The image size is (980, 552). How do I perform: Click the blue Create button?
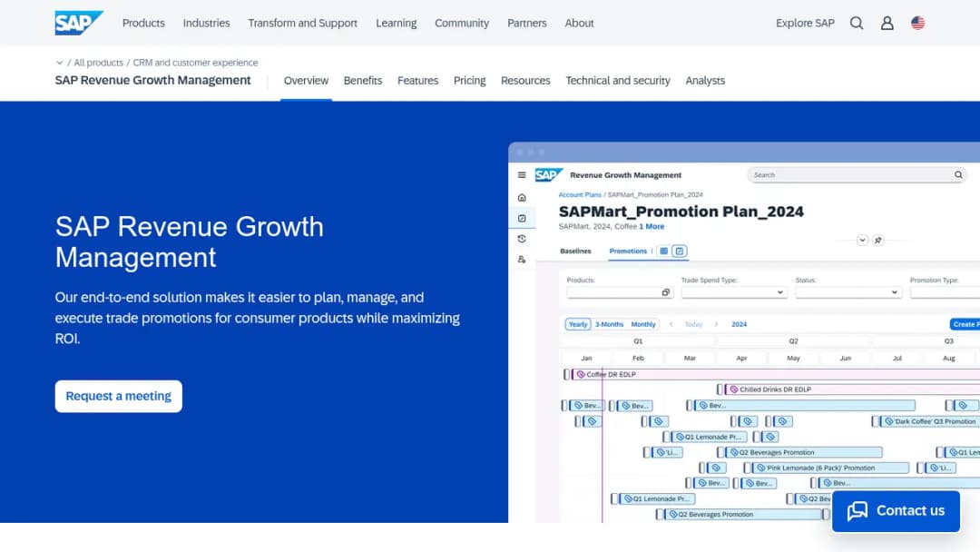[x=965, y=324]
